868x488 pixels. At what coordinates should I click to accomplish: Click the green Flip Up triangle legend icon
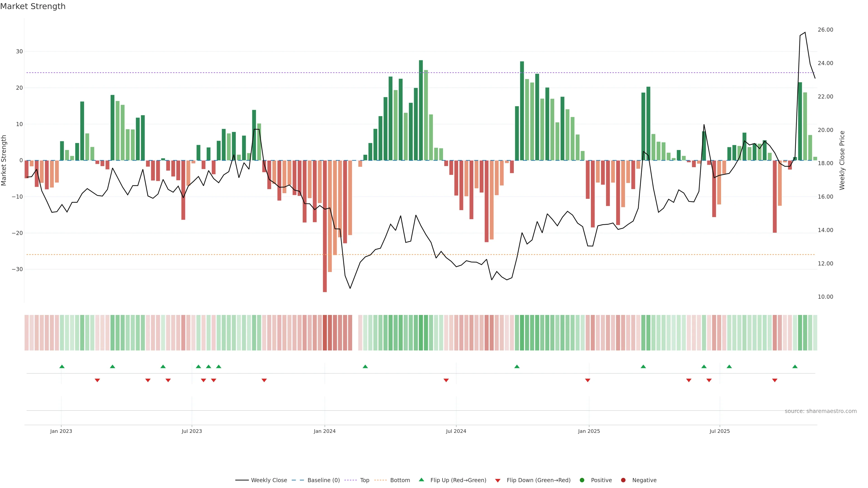pos(421,480)
